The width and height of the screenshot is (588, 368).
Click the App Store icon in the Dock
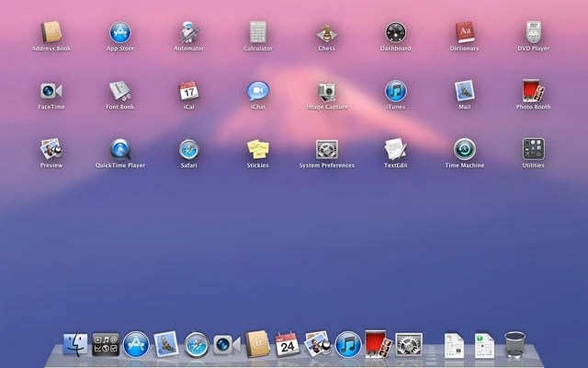[x=135, y=345]
